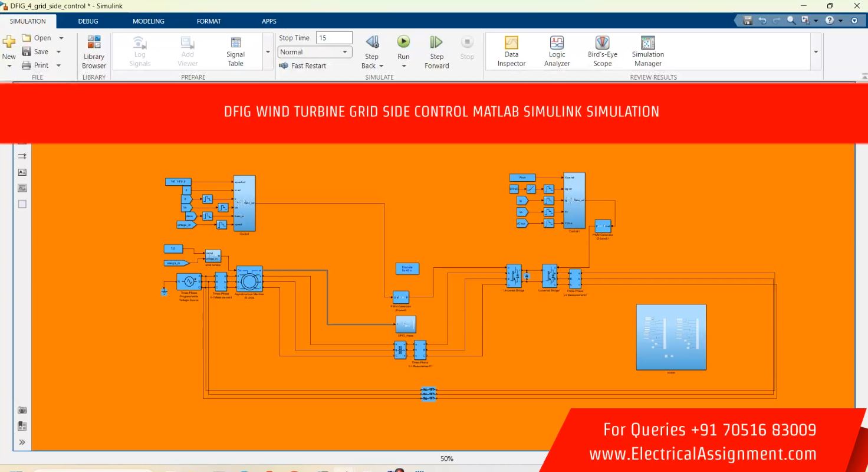Toggle Fast Restart mode
The height and width of the screenshot is (472, 868).
click(303, 66)
